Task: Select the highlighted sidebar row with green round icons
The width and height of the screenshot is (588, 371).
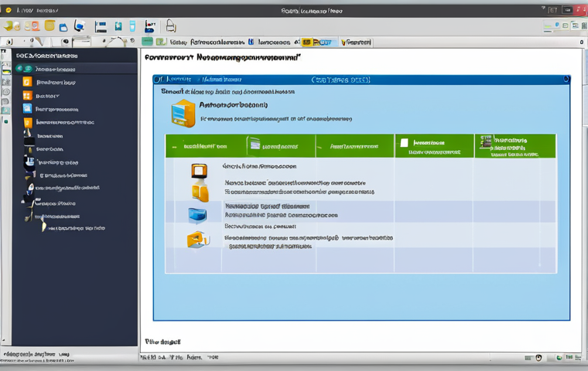Action: [76, 69]
